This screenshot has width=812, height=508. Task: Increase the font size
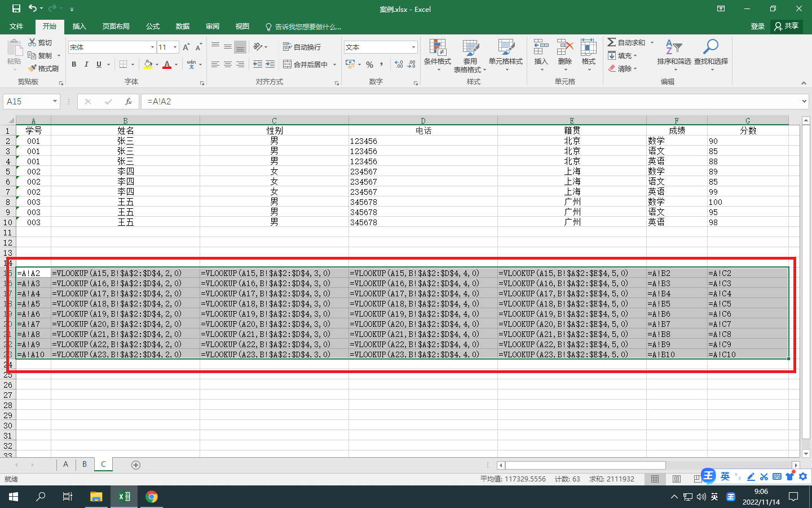tap(186, 47)
